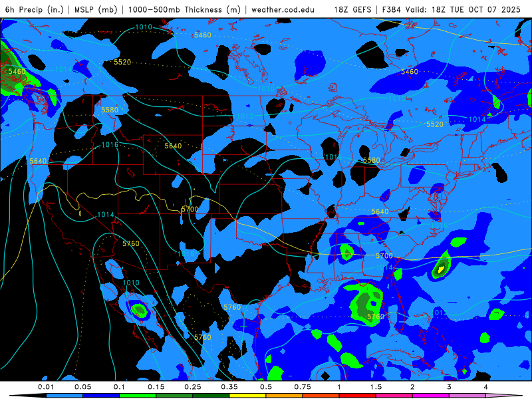Image resolution: width=532 pixels, height=399 pixels.
Task: Click the '0.35' color scale label
Action: 229,387
